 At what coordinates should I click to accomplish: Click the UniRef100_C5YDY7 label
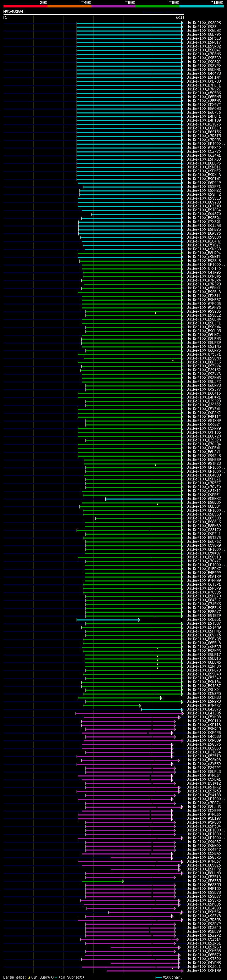tap(203, 245)
